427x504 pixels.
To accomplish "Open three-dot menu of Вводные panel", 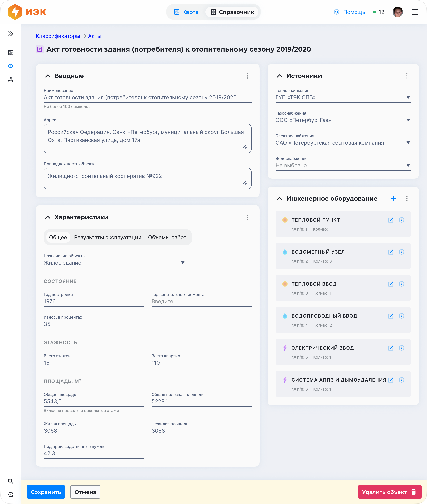I will pos(247,76).
